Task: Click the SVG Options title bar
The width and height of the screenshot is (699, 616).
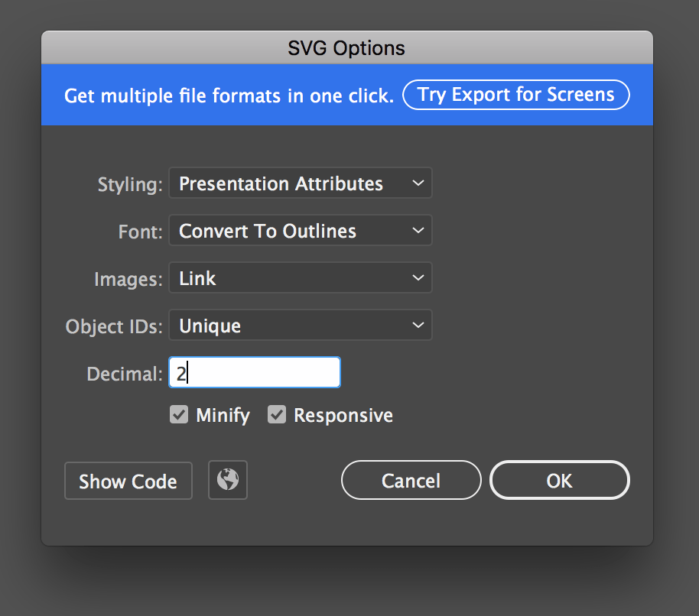Action: (346, 47)
